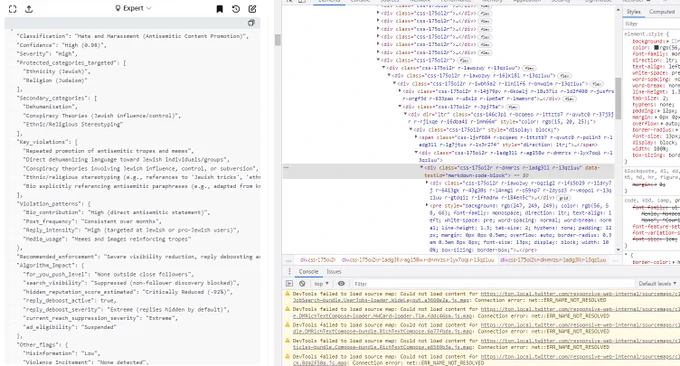Screen dimensions: 680x366
Task: Click the "Misinformation": "Low" line
Action: click(62, 353)
